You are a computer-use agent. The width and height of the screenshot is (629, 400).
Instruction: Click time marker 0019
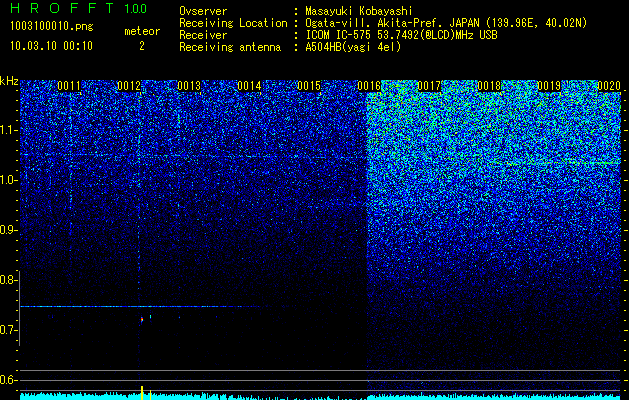tap(549, 86)
